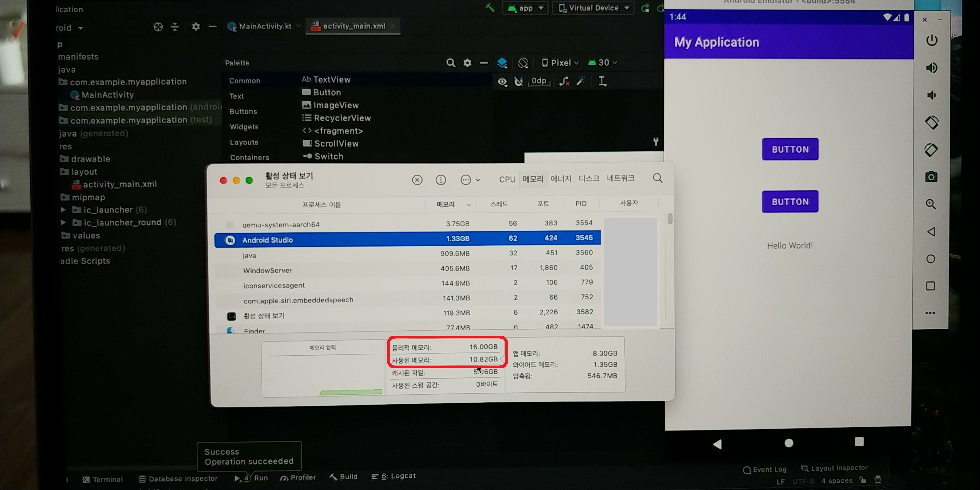Viewport: 980px width, 490px height.
Task: Select the WindowServer process row
Action: coord(407,269)
